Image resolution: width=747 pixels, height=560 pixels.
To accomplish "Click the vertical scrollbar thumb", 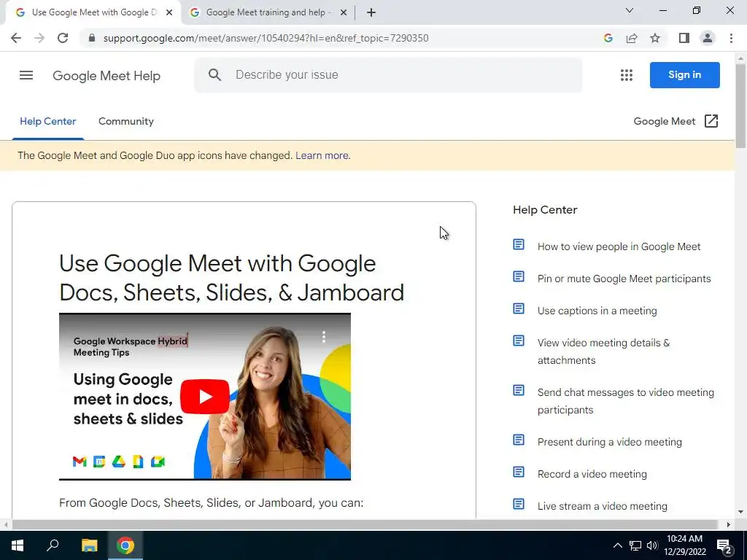I will (741, 106).
